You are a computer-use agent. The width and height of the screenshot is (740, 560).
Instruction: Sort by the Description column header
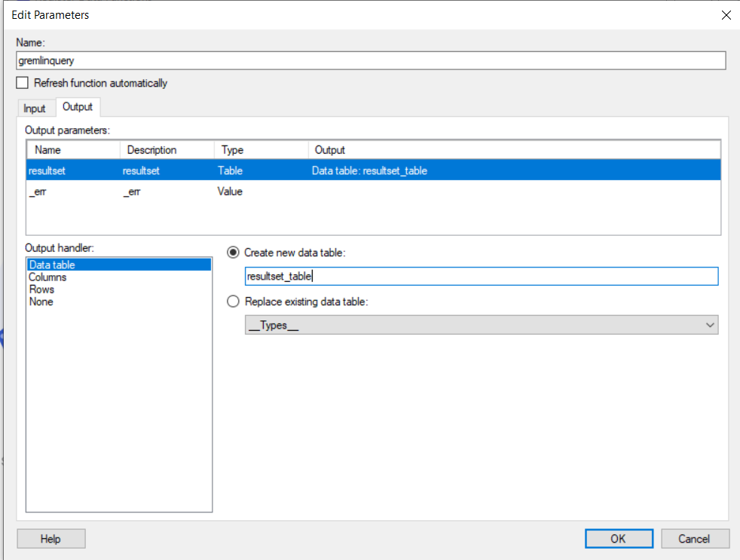coord(167,150)
